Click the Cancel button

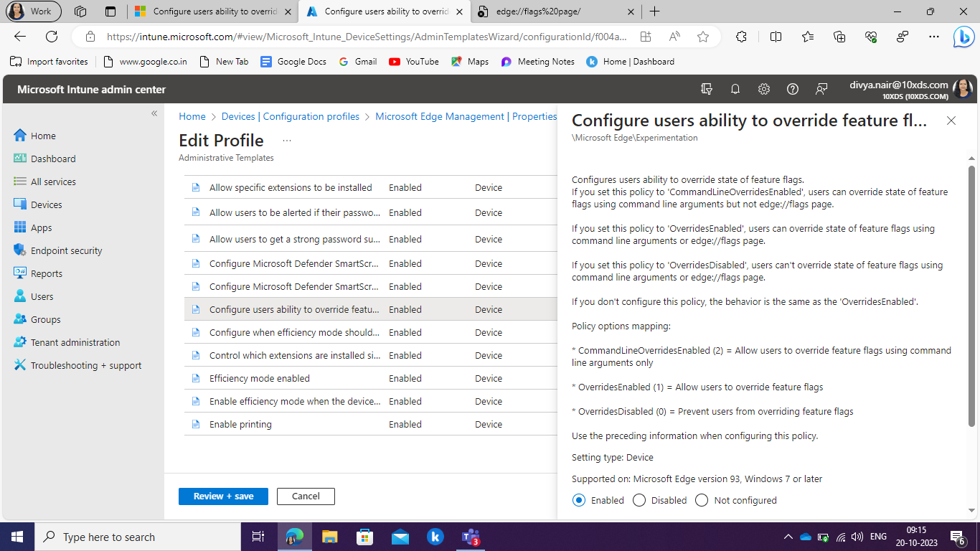click(306, 496)
